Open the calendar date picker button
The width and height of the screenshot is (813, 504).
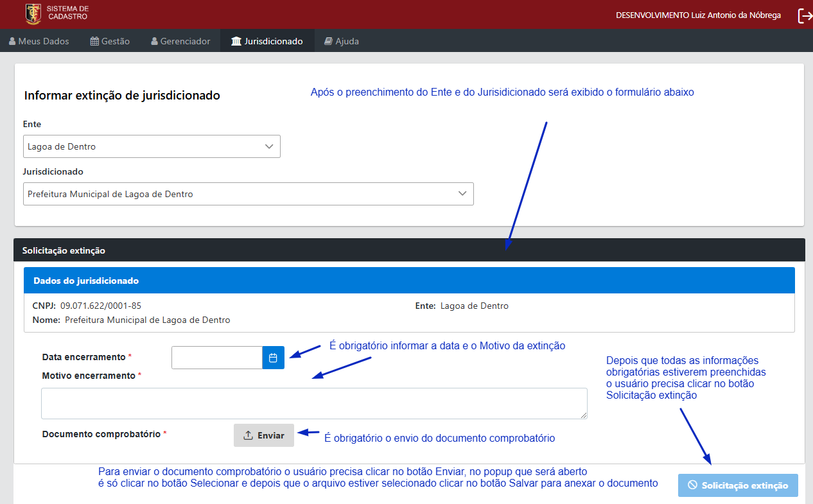(x=273, y=358)
